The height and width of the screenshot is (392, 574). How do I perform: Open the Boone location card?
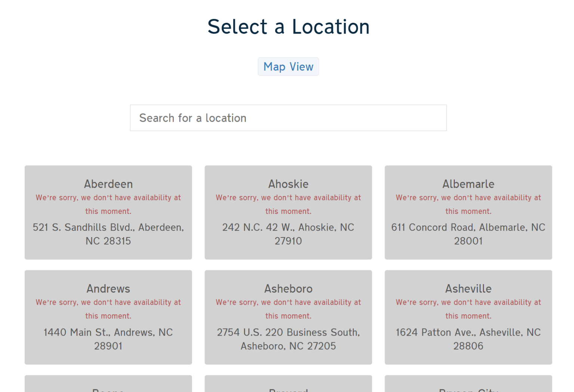click(x=108, y=385)
